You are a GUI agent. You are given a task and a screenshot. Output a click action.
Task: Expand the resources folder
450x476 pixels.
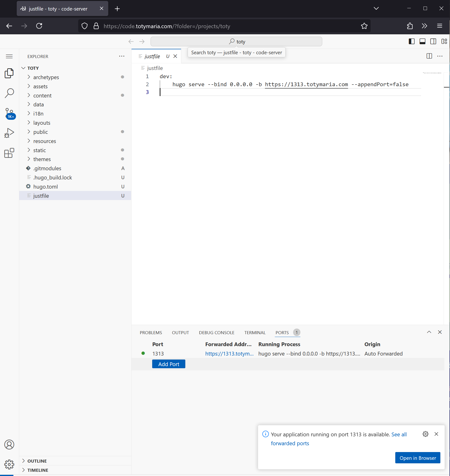click(75, 141)
